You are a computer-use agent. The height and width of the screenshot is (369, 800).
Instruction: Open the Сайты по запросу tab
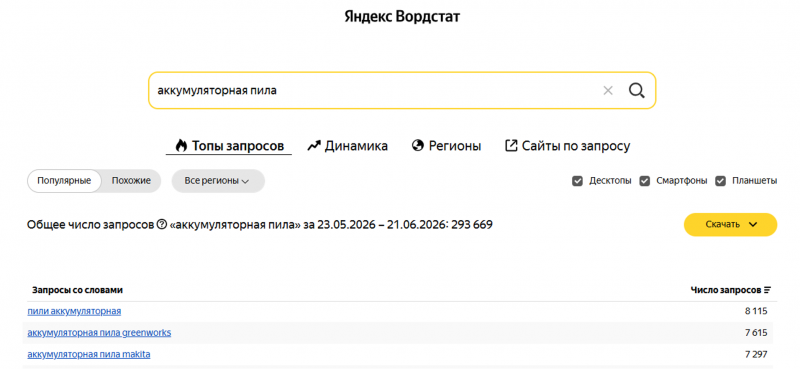[567, 146]
